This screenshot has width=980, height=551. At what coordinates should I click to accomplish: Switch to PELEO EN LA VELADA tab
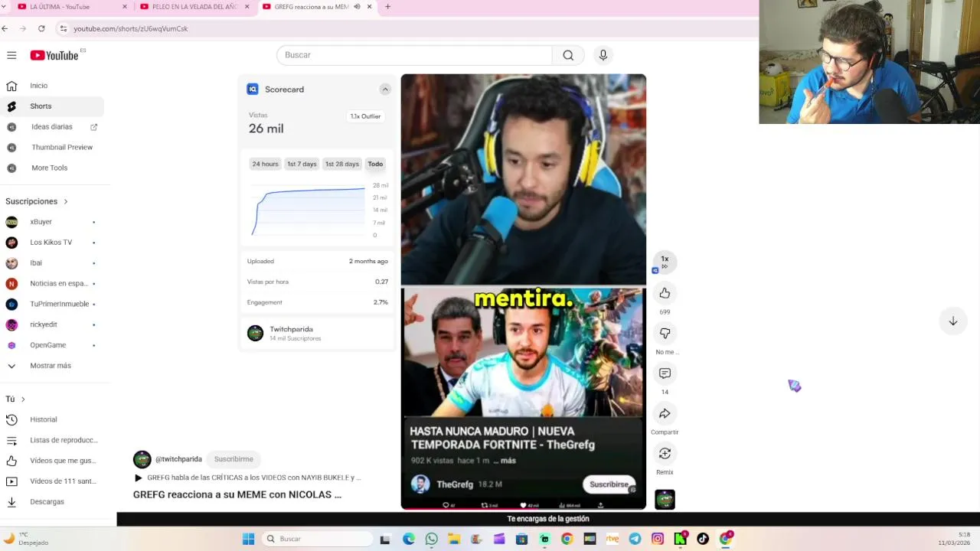(195, 7)
